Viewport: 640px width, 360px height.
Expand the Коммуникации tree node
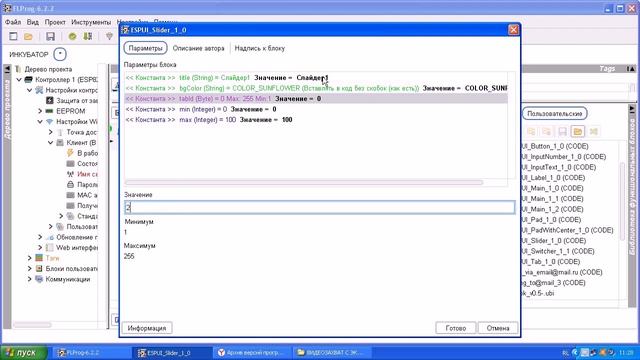tap(29, 279)
